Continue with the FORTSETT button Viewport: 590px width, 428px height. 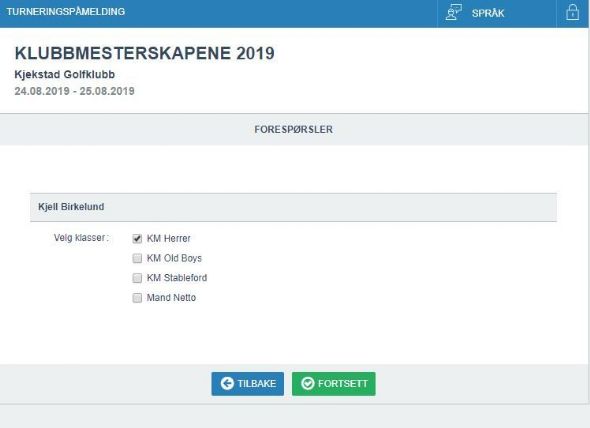334,384
